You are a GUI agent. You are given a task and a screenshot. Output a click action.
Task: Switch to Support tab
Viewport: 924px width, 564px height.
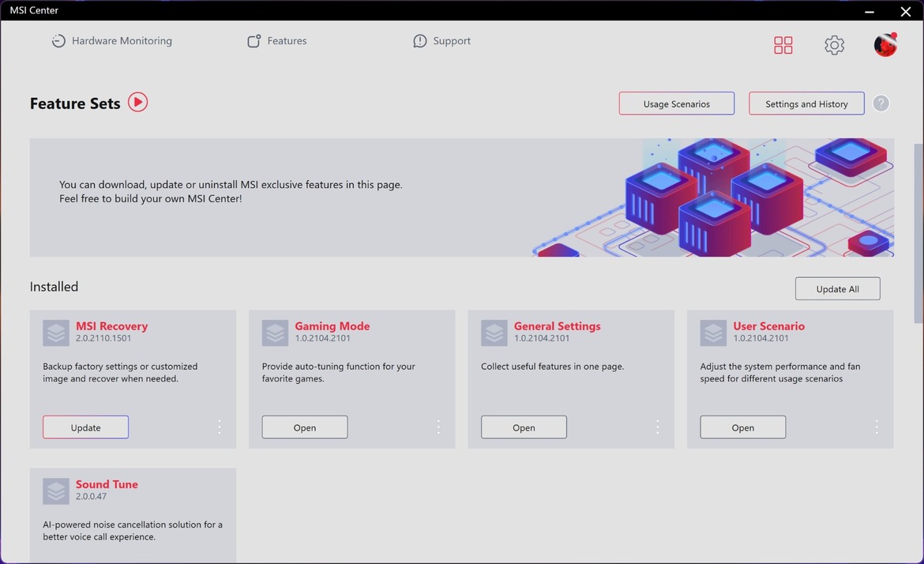click(442, 40)
